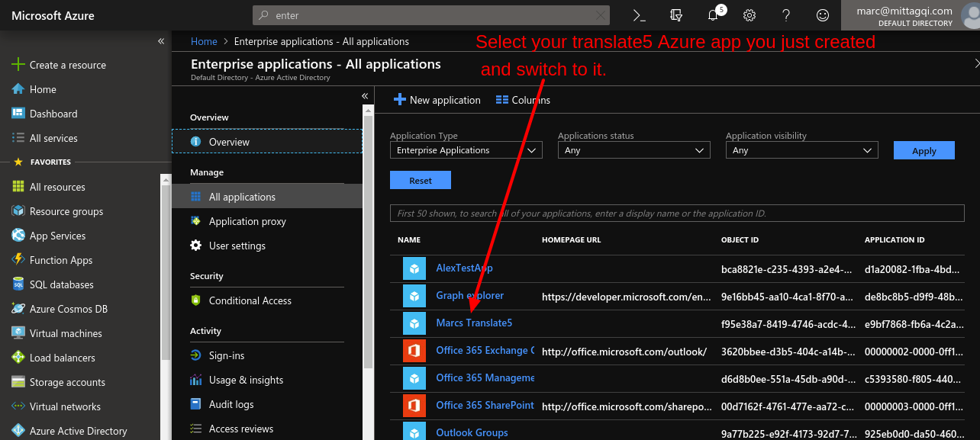Open SQL databases favorite
This screenshot has width=980, height=440.
click(x=53, y=284)
